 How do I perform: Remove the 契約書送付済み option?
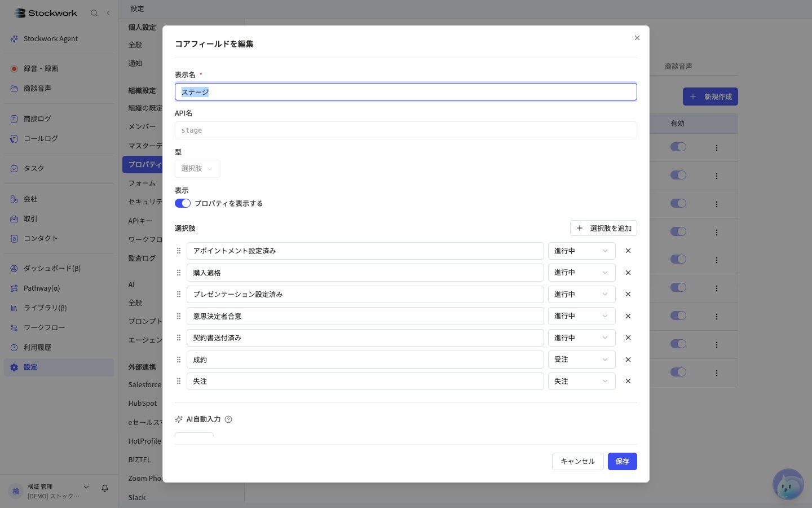pos(628,338)
